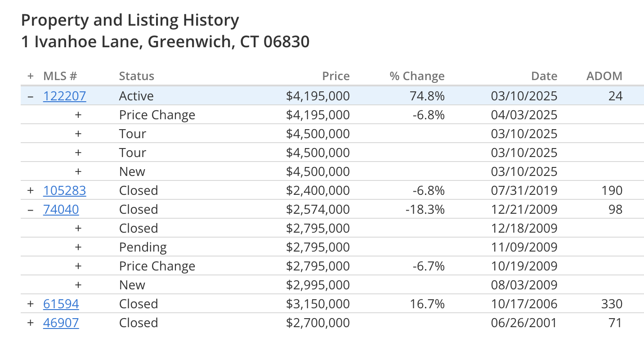Open MLS listing 122207 link
This screenshot has width=644, height=360.
64,96
